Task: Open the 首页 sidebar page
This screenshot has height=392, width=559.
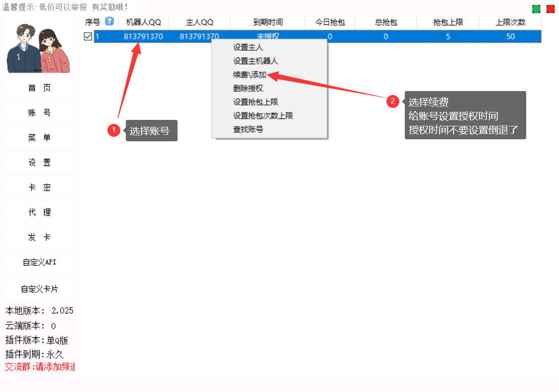Action: click(x=39, y=88)
